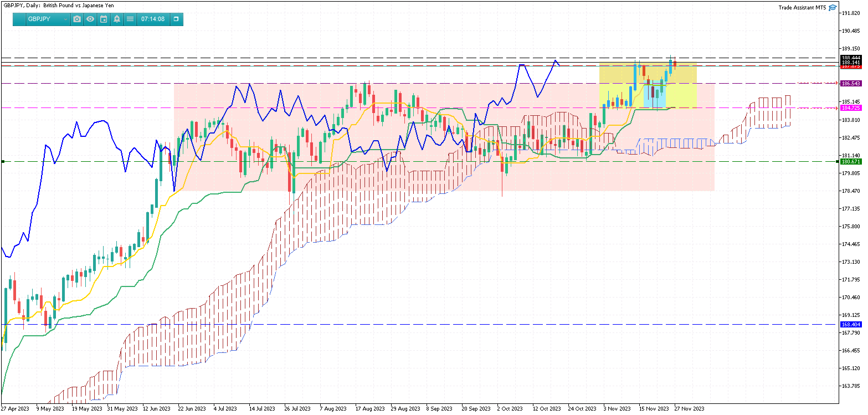This screenshot has height=415, width=868.
Task: Click the 15 Nov 2023 date label
Action: [653, 409]
